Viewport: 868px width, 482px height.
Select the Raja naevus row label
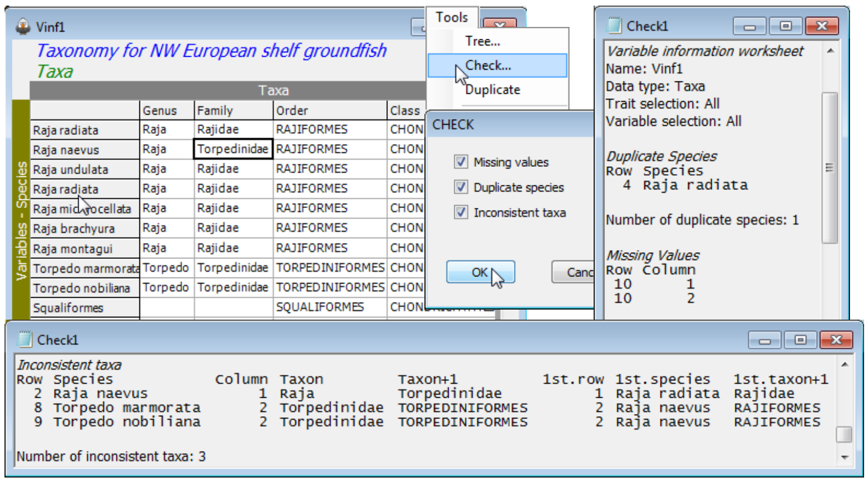(85, 150)
